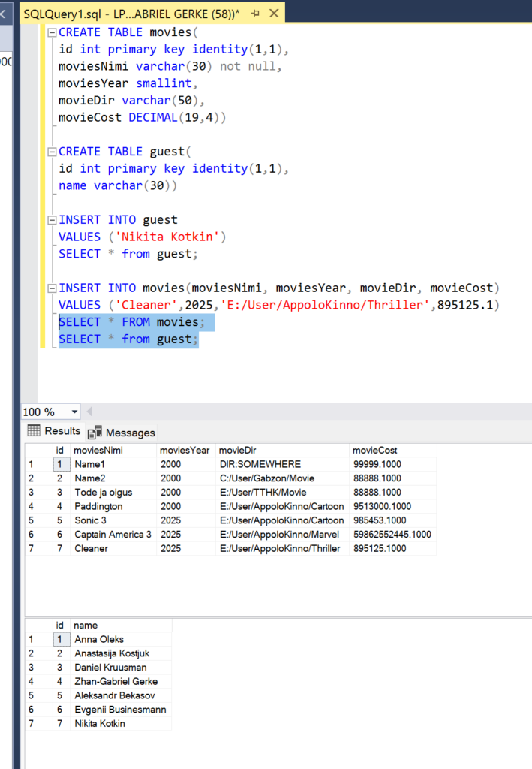This screenshot has width=532, height=769.
Task: Click the Anastasija Kostjuk cell
Action: pyautogui.click(x=121, y=653)
